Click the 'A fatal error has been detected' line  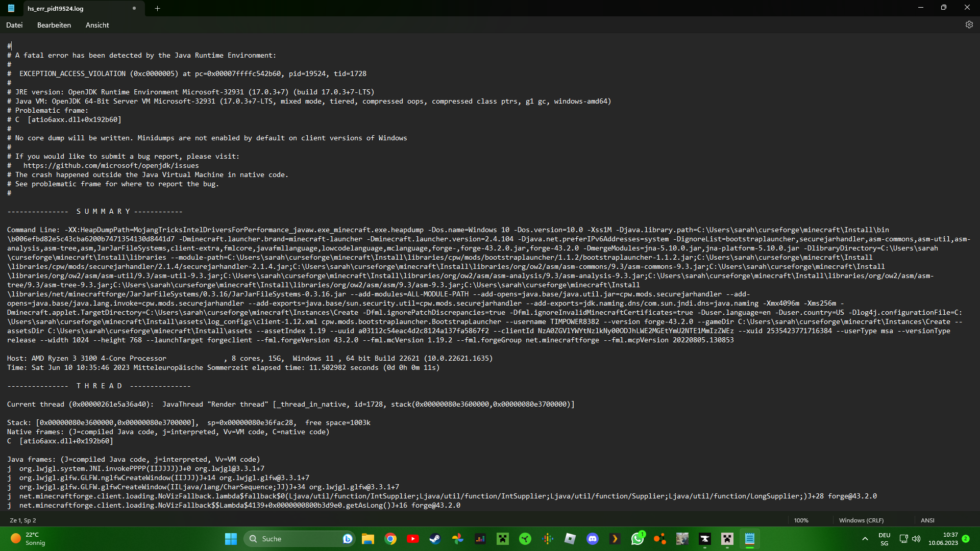point(142,55)
